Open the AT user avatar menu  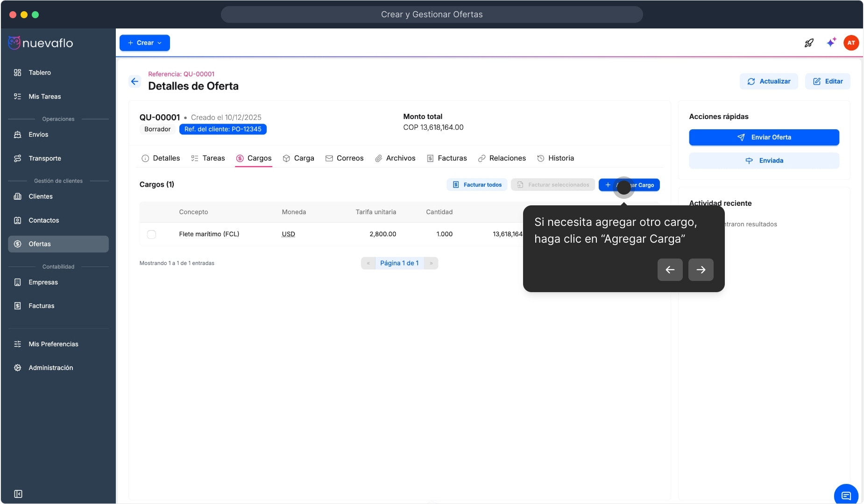click(x=851, y=43)
